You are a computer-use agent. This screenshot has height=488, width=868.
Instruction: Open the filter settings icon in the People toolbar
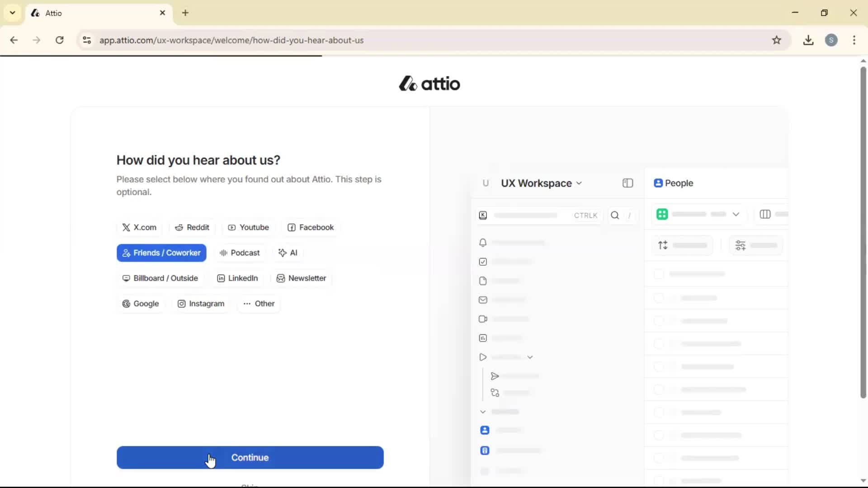(x=741, y=245)
